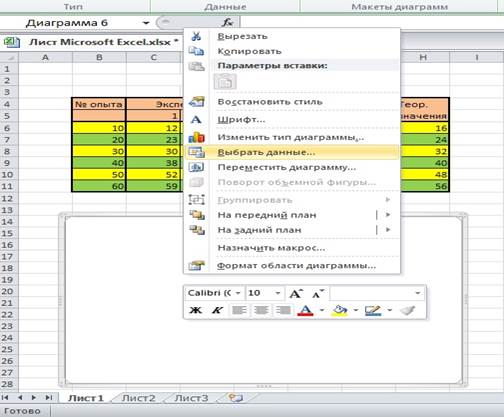504x417 pixels.
Task: Go to next sheet navigation arrow
Action: [x=34, y=397]
